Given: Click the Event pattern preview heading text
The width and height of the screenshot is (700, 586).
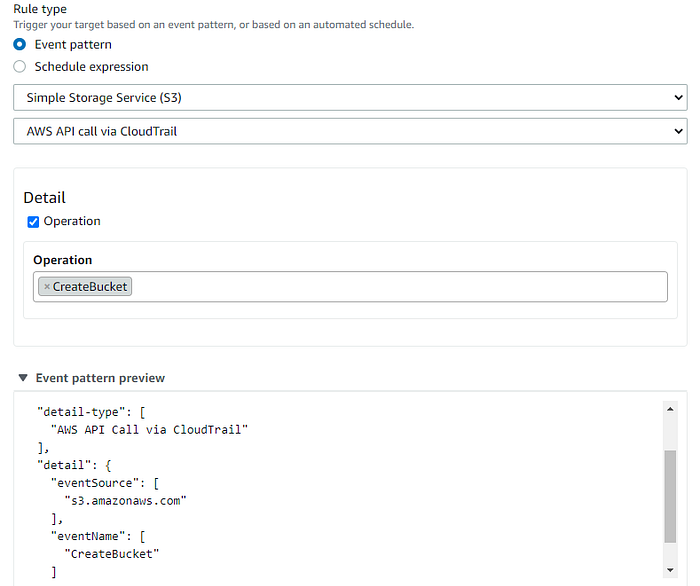Looking at the screenshot, I should pyautogui.click(x=100, y=378).
